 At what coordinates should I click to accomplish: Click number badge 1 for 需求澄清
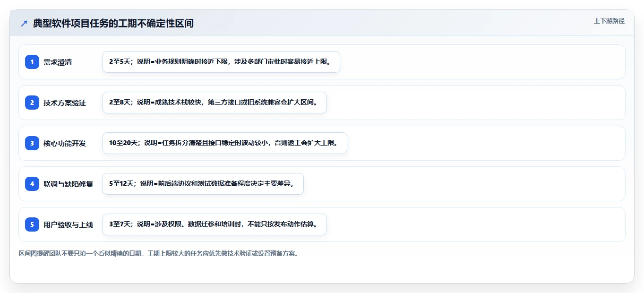pos(32,62)
